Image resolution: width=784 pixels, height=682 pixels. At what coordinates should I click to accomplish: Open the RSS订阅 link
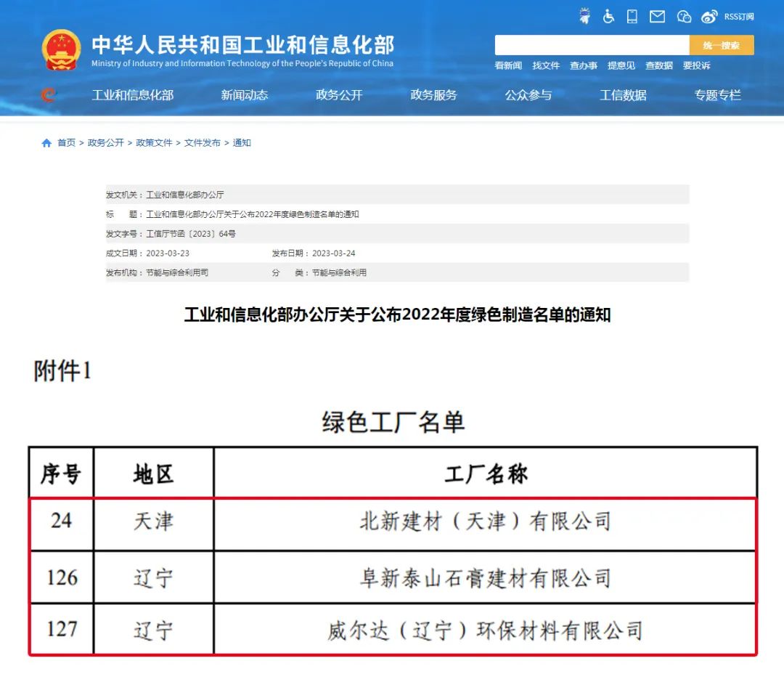click(x=738, y=17)
